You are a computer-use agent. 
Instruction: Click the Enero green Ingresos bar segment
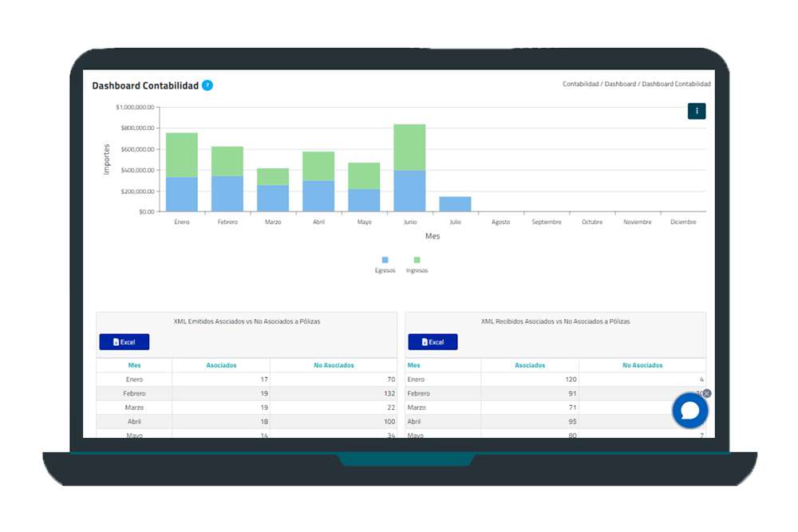[x=182, y=155]
